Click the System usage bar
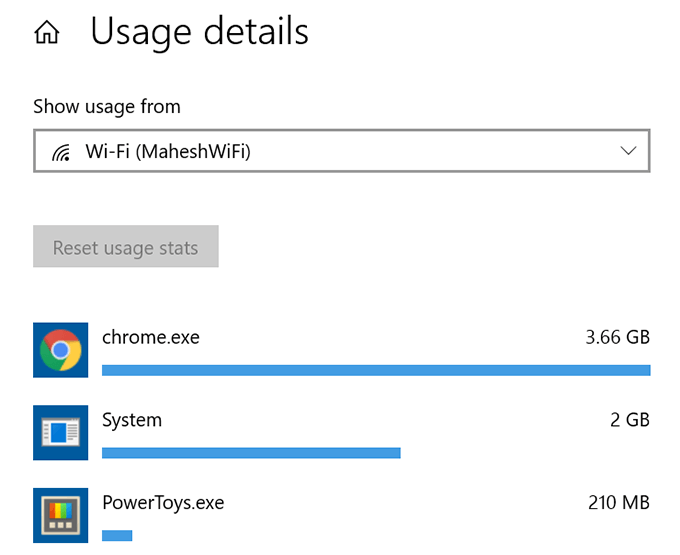 point(251,453)
